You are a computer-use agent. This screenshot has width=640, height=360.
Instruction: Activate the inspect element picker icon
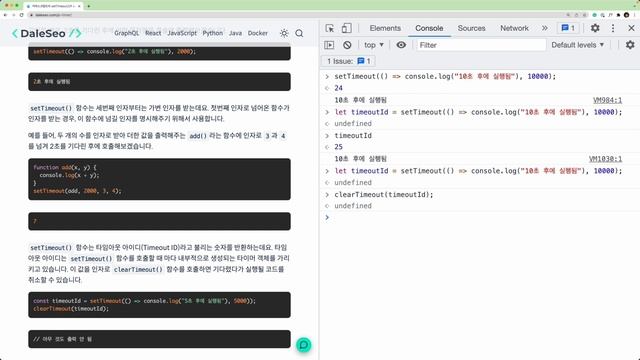click(330, 28)
